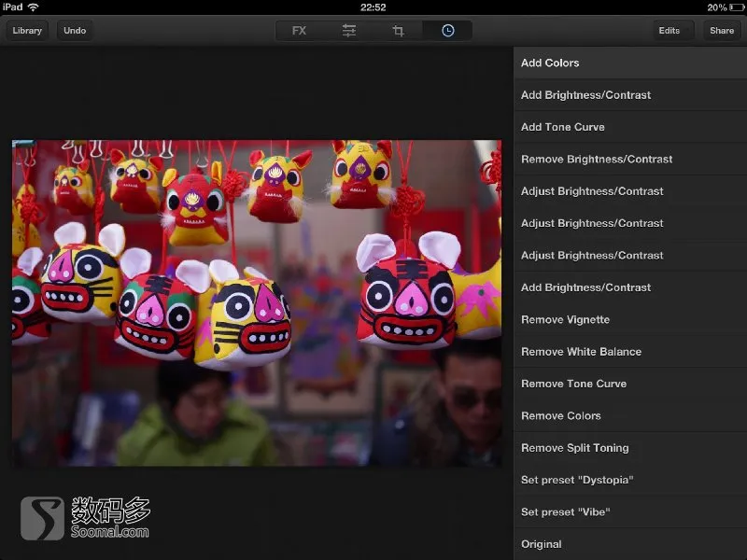Screen dimensions: 747x560
Task: Select 'Remove Brightness/Contrast' history entry
Action: [x=630, y=159]
